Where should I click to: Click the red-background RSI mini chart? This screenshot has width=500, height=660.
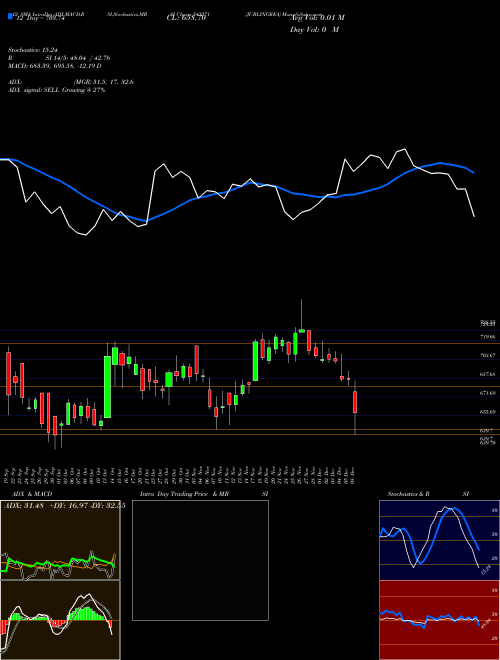pos(439,620)
